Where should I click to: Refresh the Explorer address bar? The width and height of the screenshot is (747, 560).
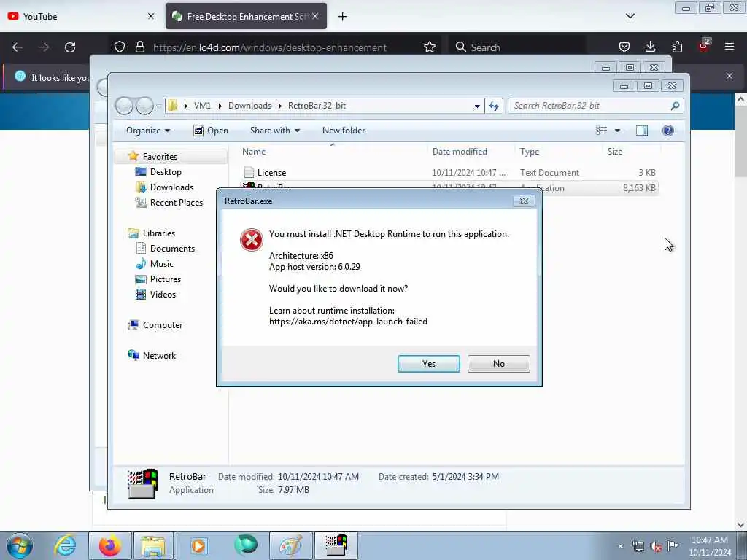click(x=494, y=106)
